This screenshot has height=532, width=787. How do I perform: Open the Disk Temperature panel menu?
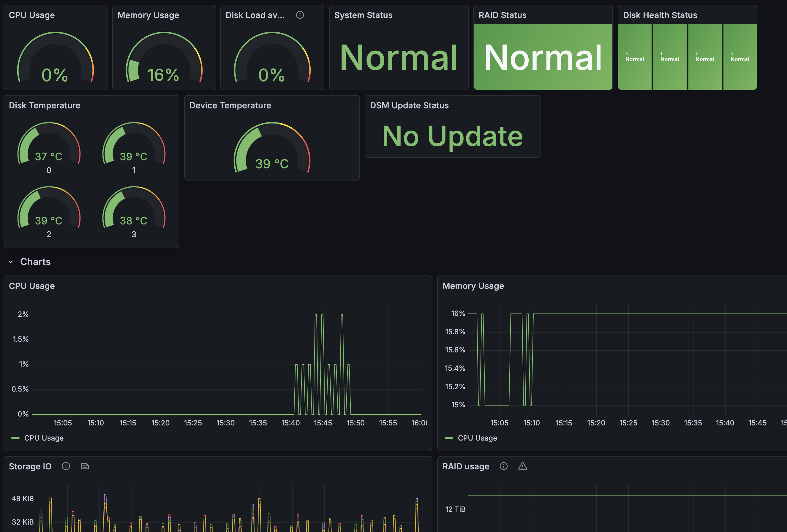click(x=44, y=105)
